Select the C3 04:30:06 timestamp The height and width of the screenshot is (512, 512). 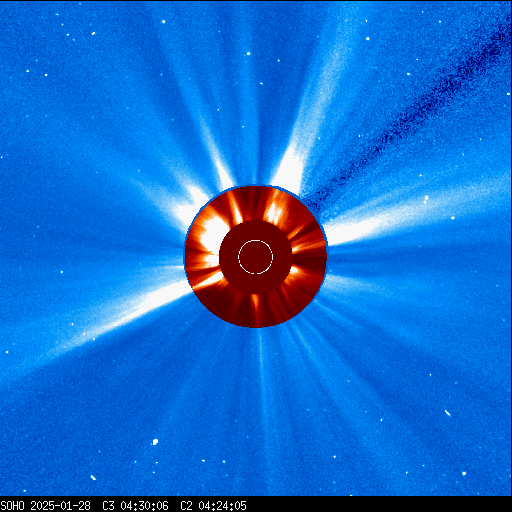coord(135,506)
